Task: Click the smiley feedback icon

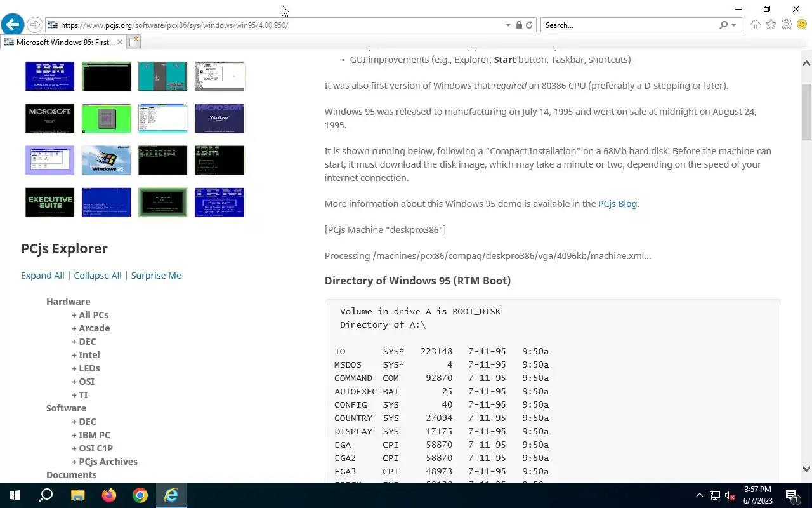Action: (x=802, y=25)
